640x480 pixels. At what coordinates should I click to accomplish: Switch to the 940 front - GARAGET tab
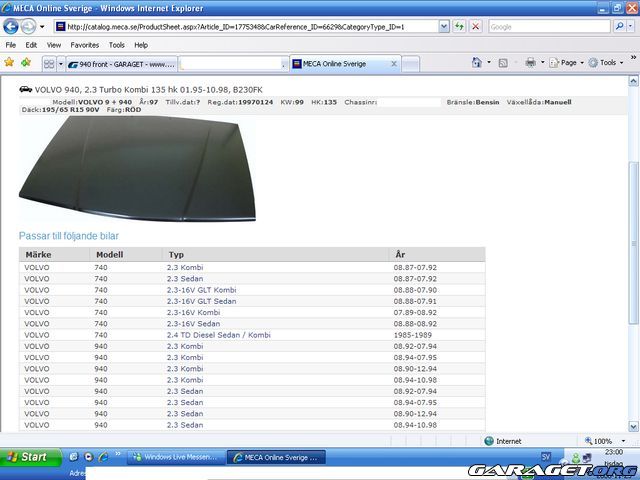[120, 64]
